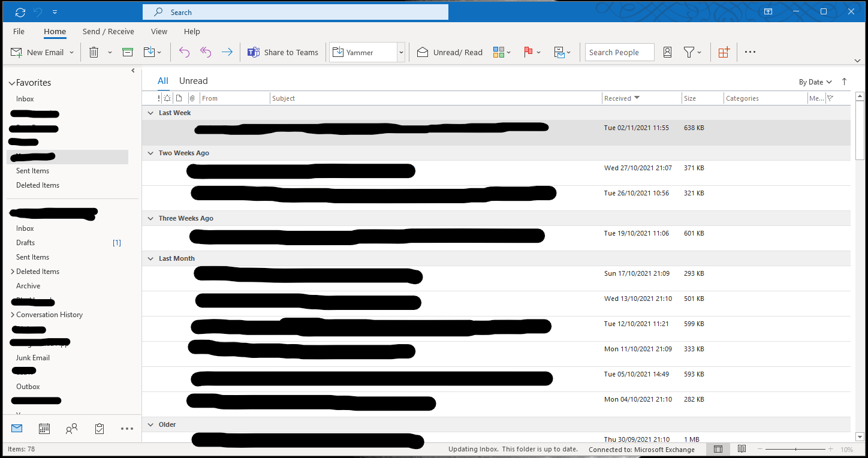
Task: Click the Get Add-ins icon
Action: point(724,52)
